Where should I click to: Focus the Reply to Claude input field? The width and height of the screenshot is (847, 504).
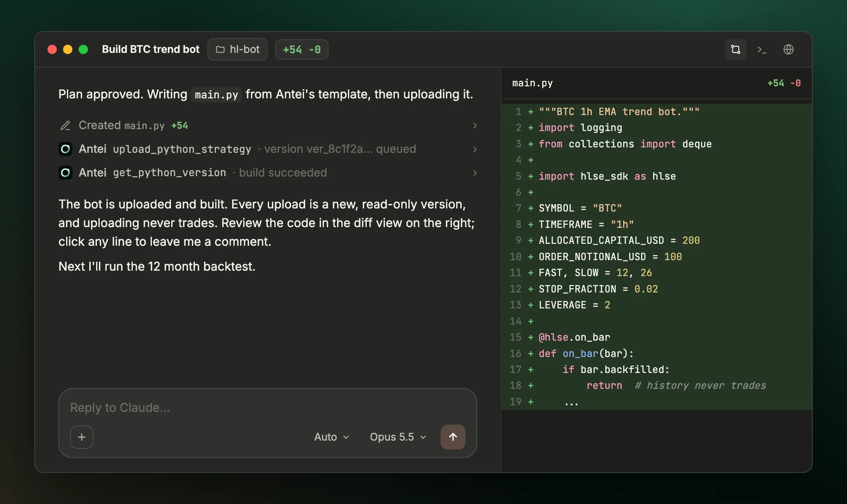coord(268,408)
